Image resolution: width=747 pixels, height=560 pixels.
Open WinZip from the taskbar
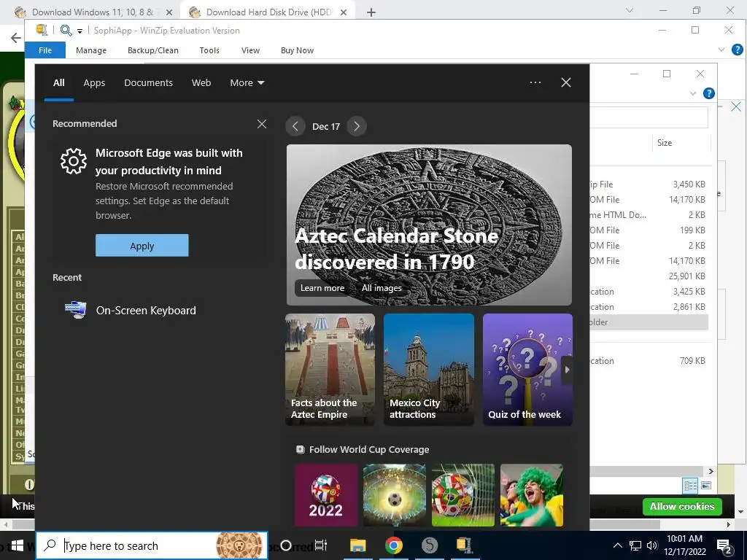(x=465, y=545)
